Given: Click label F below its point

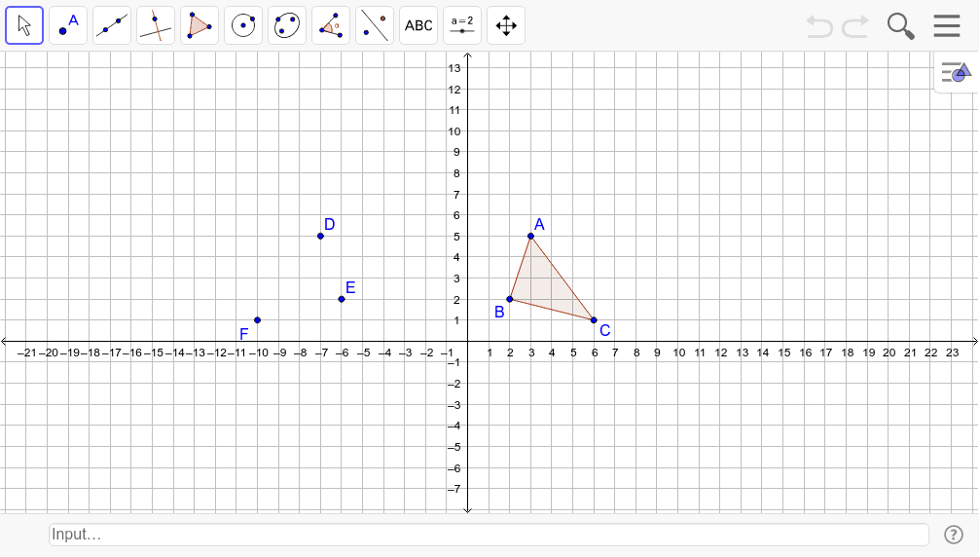Looking at the screenshot, I should click(243, 334).
